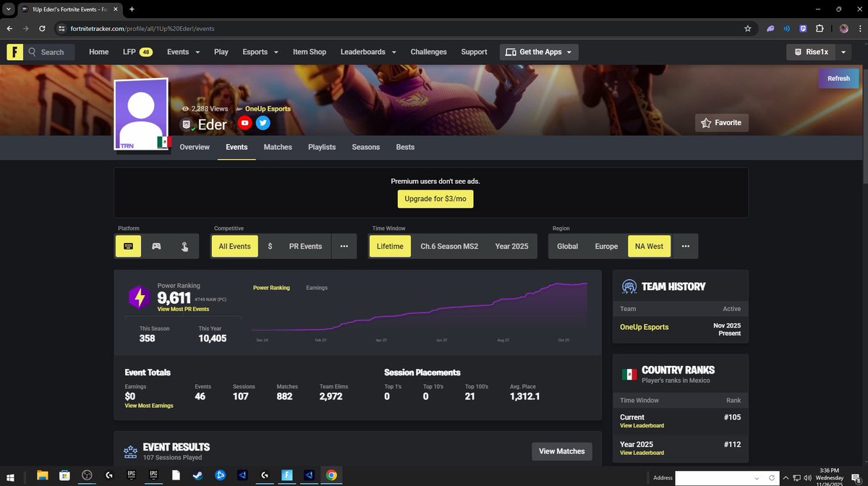Open the Seasons tab

365,147
